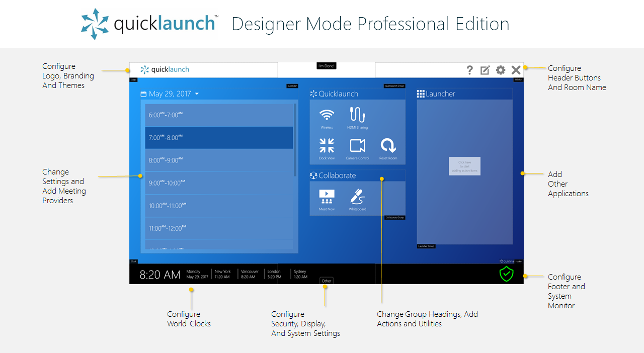The width and height of the screenshot is (644, 353).
Task: Select the 8:00AM-9:00AM time slot
Action: tap(219, 160)
